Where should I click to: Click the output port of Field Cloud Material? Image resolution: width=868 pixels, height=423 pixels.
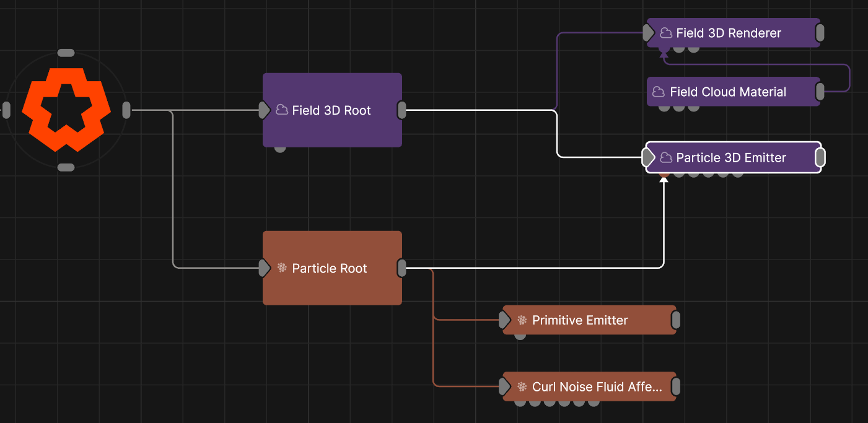coord(820,92)
